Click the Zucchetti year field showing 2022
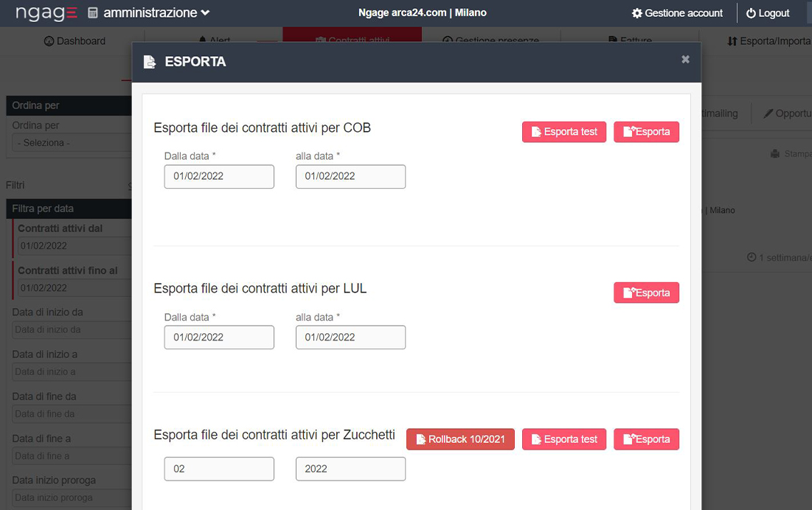 click(x=350, y=469)
